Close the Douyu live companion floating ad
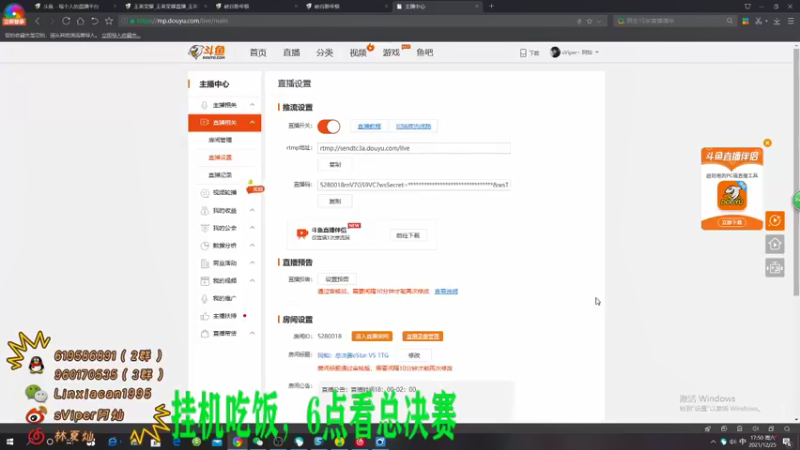Image resolution: width=800 pixels, height=450 pixels. pyautogui.click(x=767, y=143)
